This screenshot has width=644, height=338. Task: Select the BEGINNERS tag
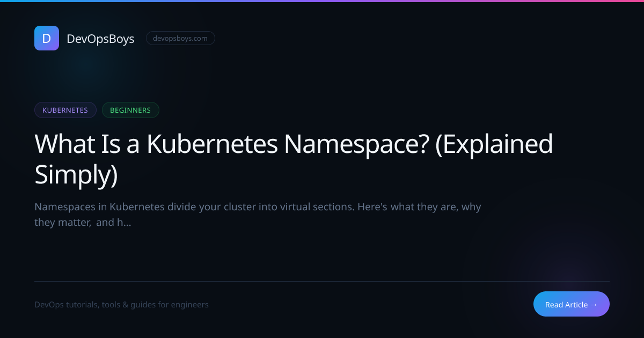(x=130, y=110)
